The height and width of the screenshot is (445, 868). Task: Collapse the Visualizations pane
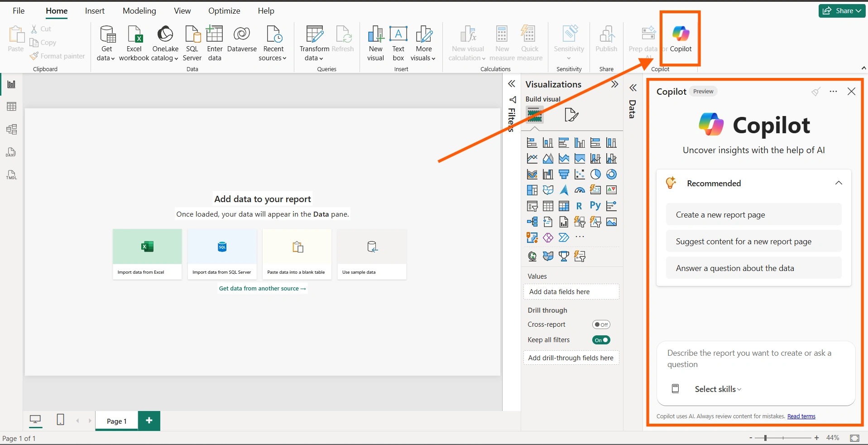click(x=614, y=84)
